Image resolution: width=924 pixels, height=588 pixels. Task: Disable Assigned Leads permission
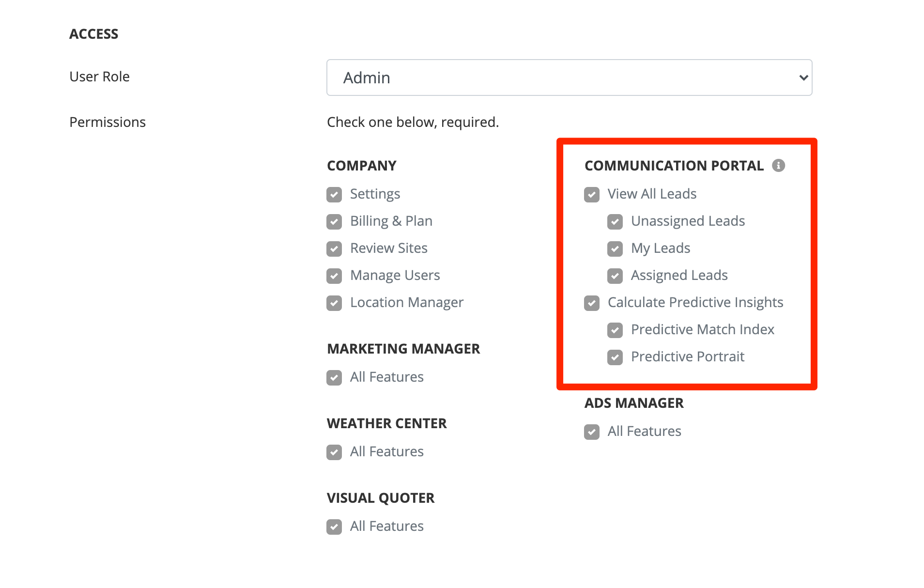(615, 276)
